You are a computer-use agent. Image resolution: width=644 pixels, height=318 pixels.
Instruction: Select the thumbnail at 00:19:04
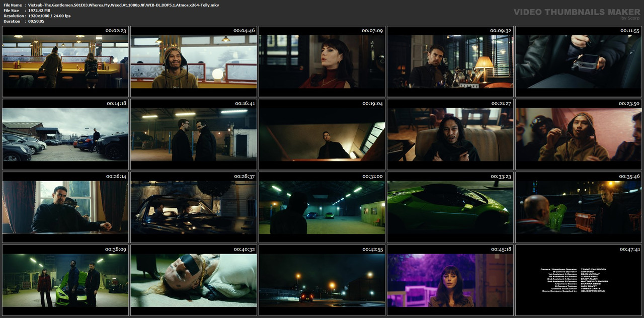tap(322, 134)
